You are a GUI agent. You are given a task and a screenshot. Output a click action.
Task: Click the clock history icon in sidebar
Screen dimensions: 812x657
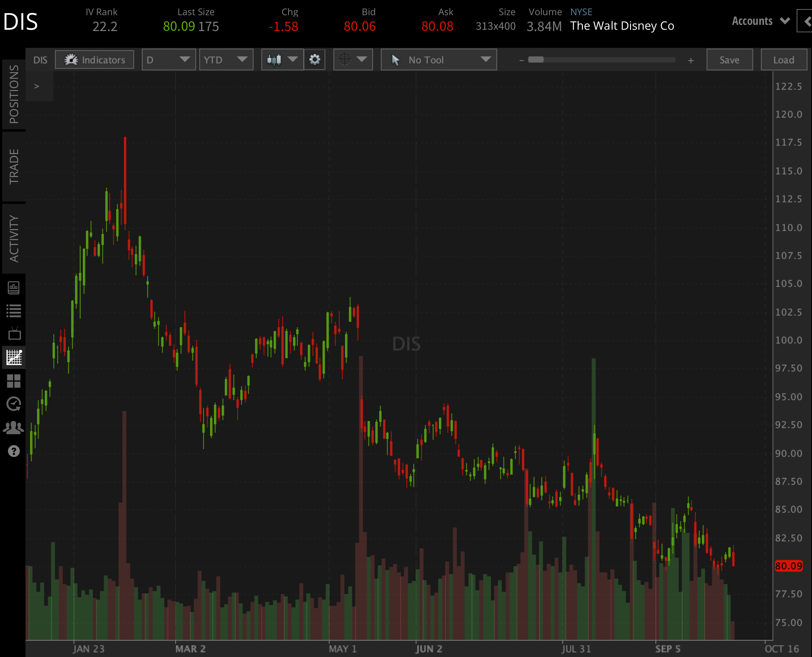coord(14,404)
